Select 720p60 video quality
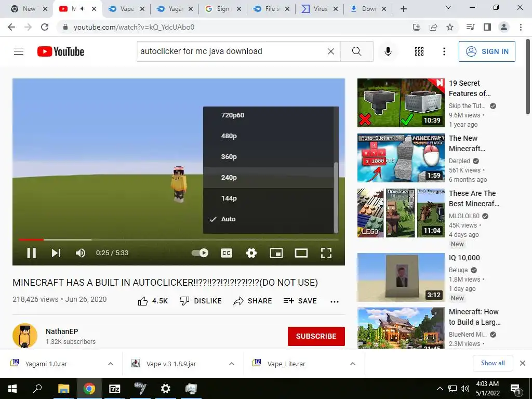 click(x=269, y=115)
